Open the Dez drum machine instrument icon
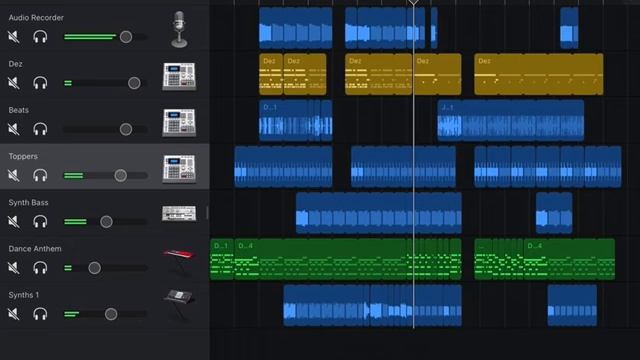640x360 pixels. pos(179,76)
